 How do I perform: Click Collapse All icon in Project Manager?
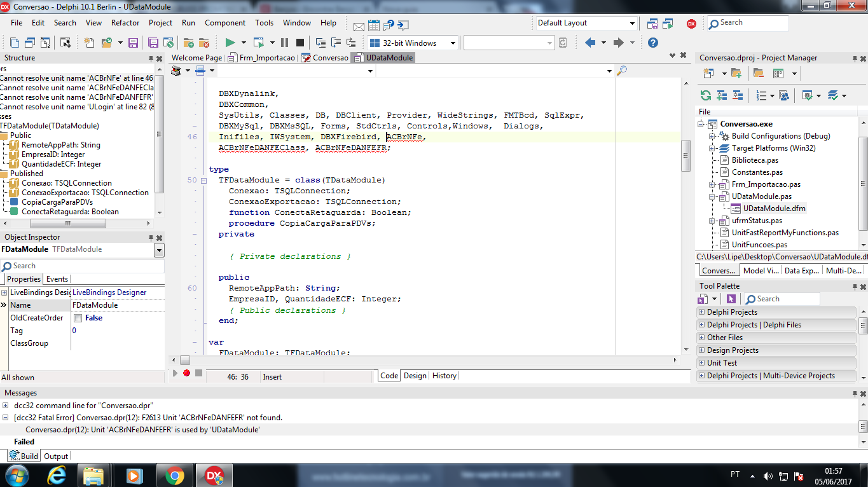tap(738, 95)
